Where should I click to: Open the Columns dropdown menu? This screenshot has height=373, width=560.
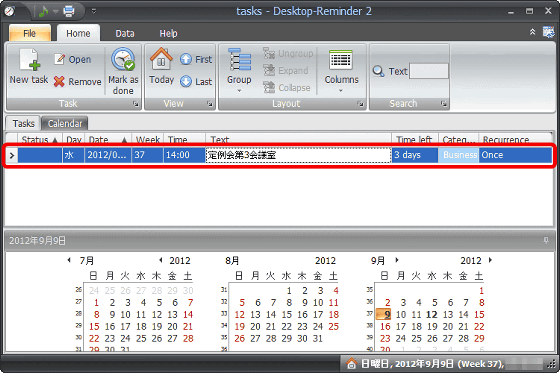pyautogui.click(x=341, y=71)
